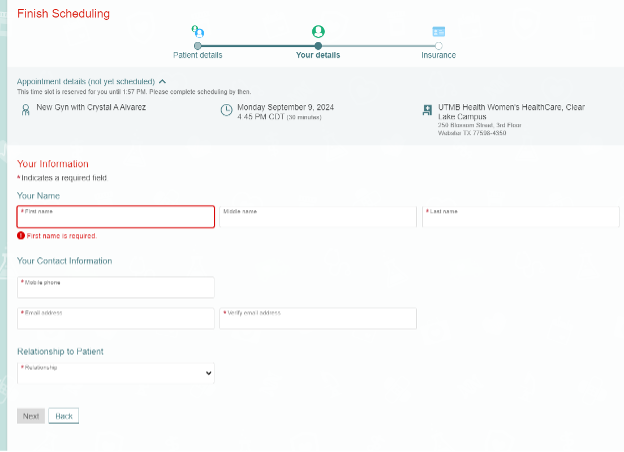Click the Last name text field

point(520,217)
